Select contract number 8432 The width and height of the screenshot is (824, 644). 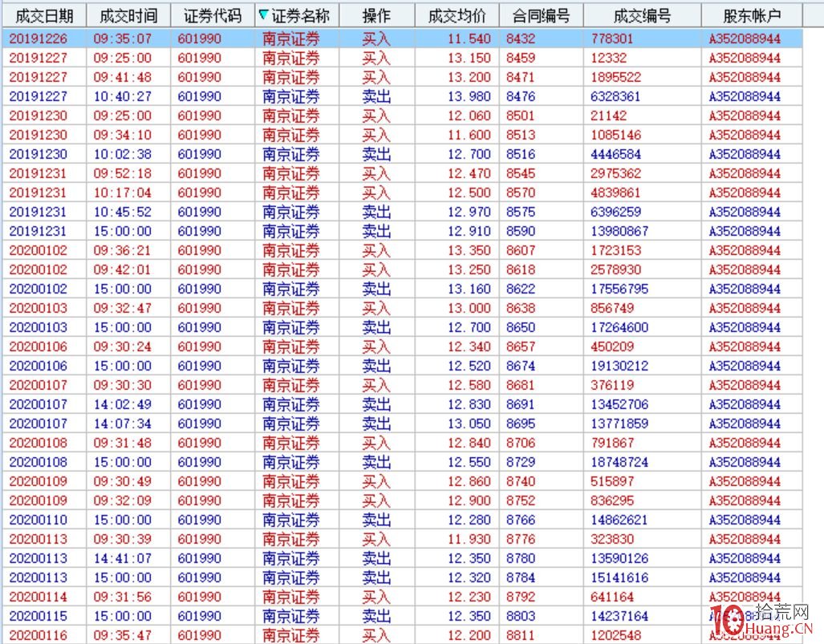[x=521, y=38]
